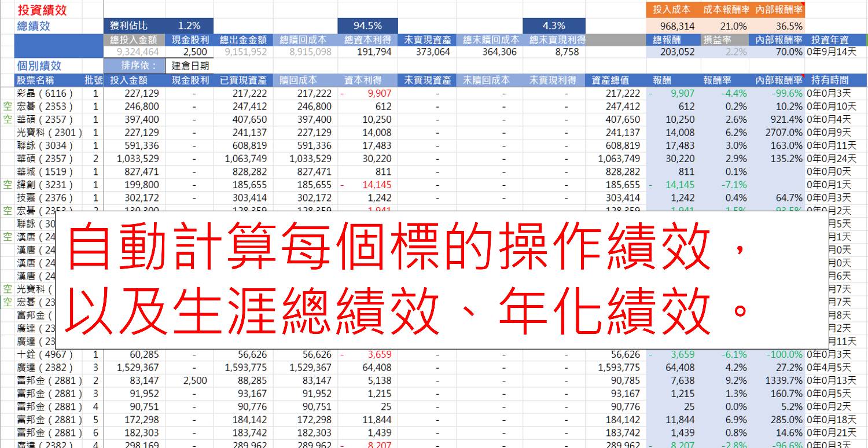Select the 0年0月24天 holding time cell
The height and width of the screenshot is (448, 868).
(830, 159)
